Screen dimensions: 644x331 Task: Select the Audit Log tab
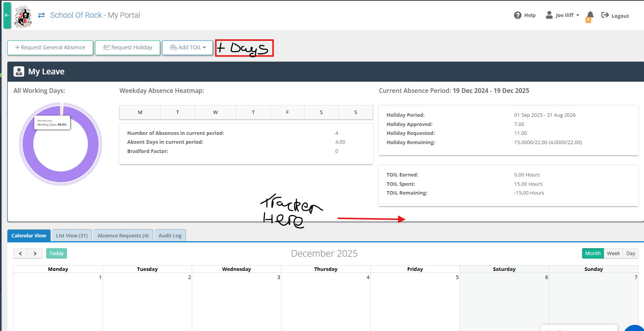coord(170,235)
